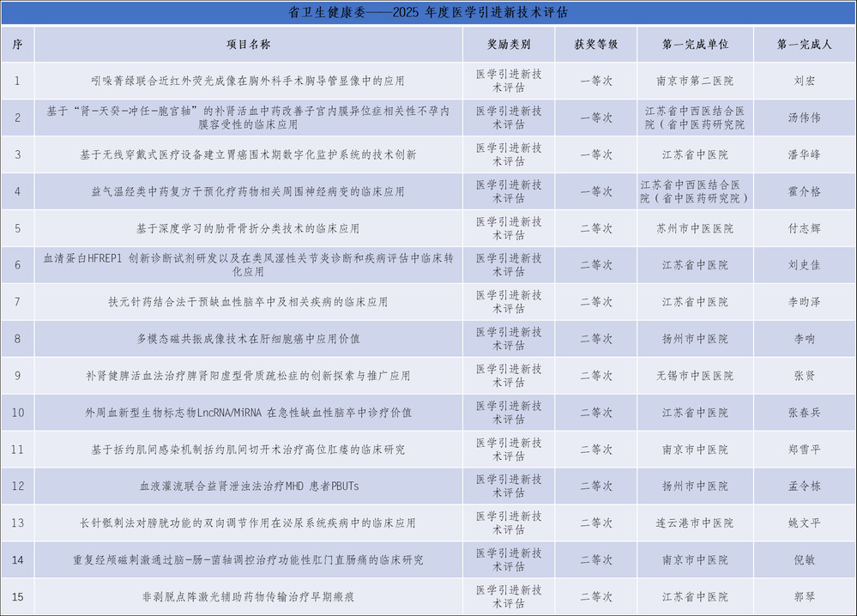Viewport: 857px width, 616px height.
Task: Click the table title 省卫生健康委 2025 年度医学引进新技术评估
Action: tap(428, 13)
